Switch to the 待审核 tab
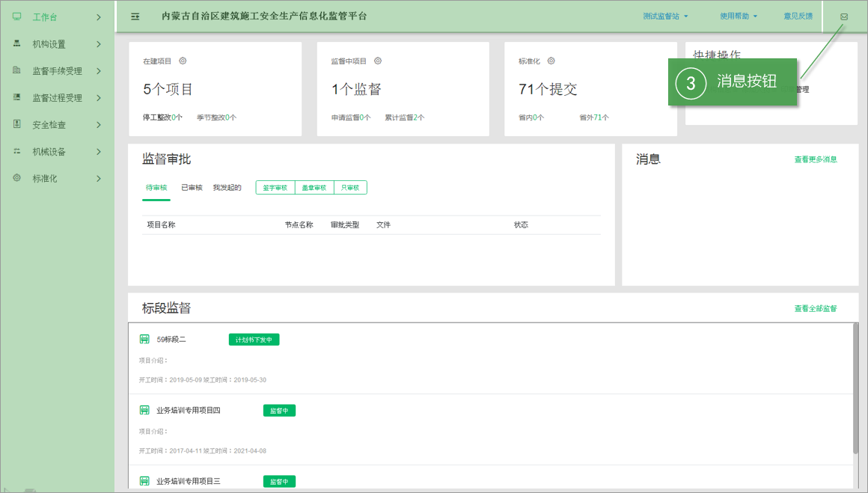Image resolution: width=868 pixels, height=493 pixels. [x=156, y=188]
